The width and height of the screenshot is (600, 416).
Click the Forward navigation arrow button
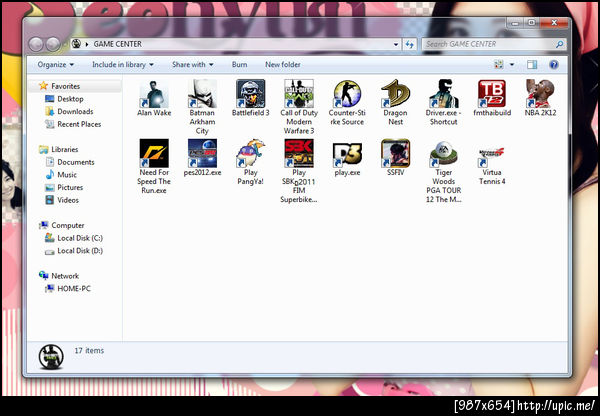point(53,44)
